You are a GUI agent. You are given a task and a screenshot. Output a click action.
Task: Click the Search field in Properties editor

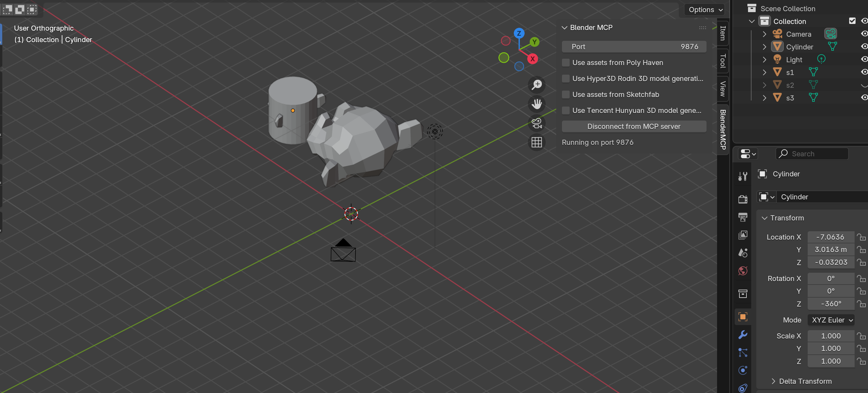tap(812, 153)
